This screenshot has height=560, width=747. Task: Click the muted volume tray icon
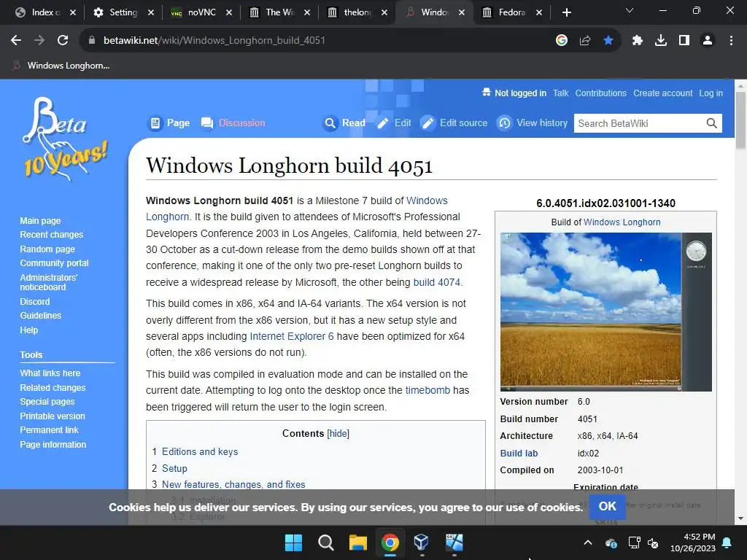[653, 542]
